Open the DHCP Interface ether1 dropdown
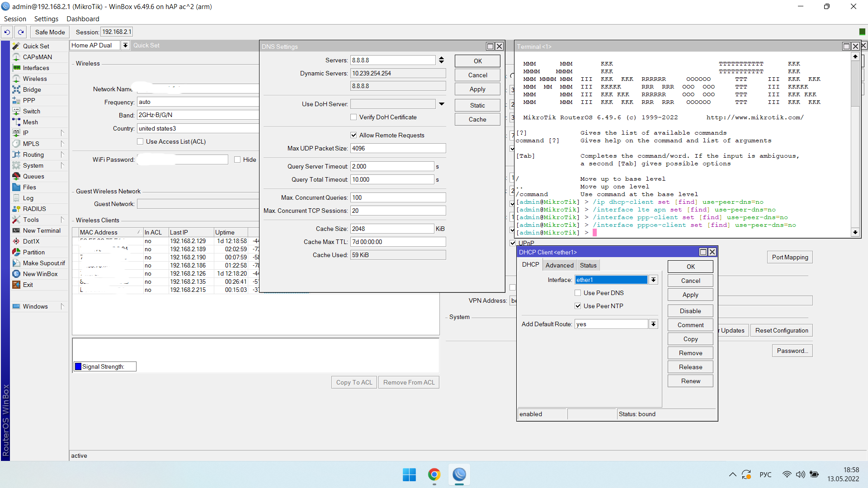 tap(653, 280)
